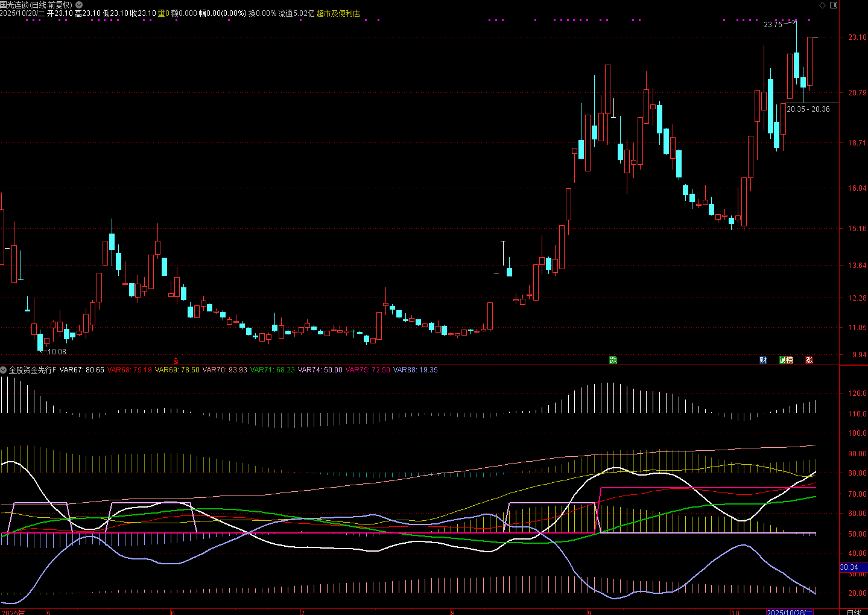Click the 20.35 - 20.36 gap price label
The width and height of the screenshot is (868, 615).
coord(808,109)
